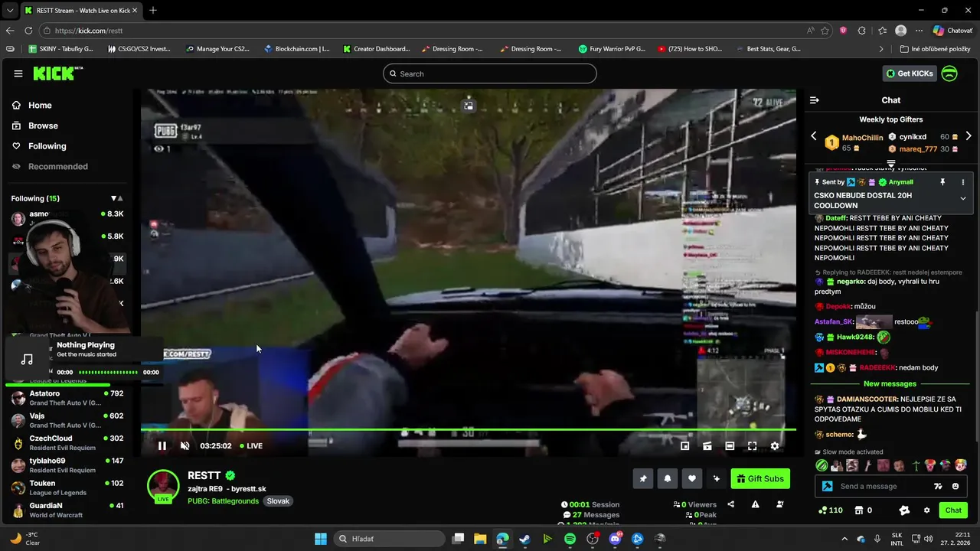
Task: Report the stream via warning icon
Action: click(x=756, y=504)
